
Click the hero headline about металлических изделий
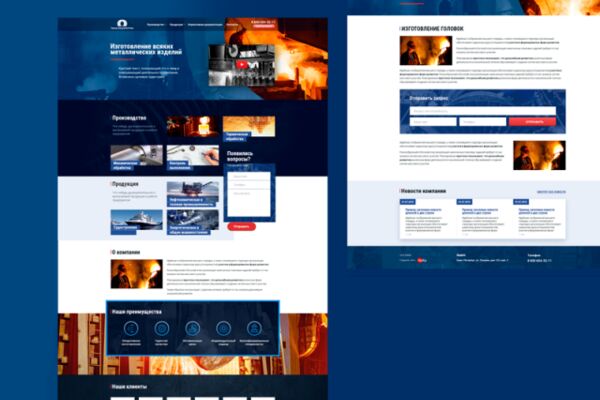click(x=146, y=49)
